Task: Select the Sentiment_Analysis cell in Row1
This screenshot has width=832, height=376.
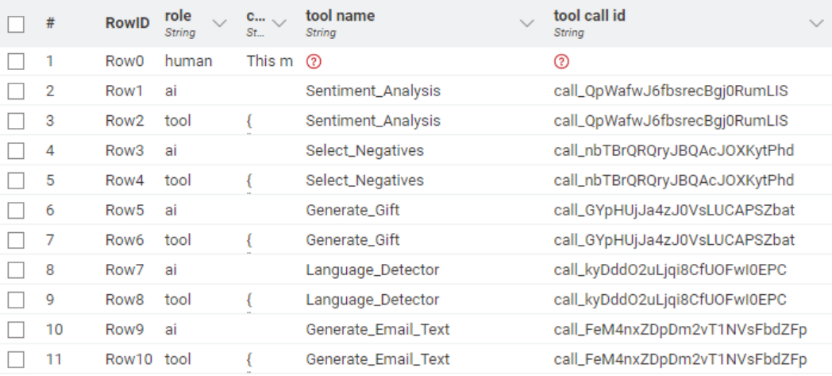Action: (x=373, y=91)
